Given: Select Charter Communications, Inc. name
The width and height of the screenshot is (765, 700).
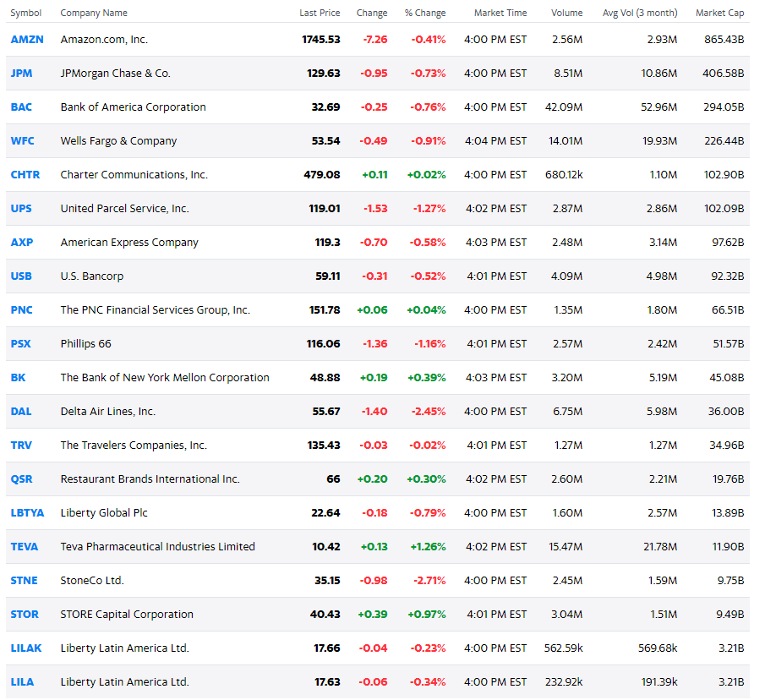Looking at the screenshot, I should [134, 175].
